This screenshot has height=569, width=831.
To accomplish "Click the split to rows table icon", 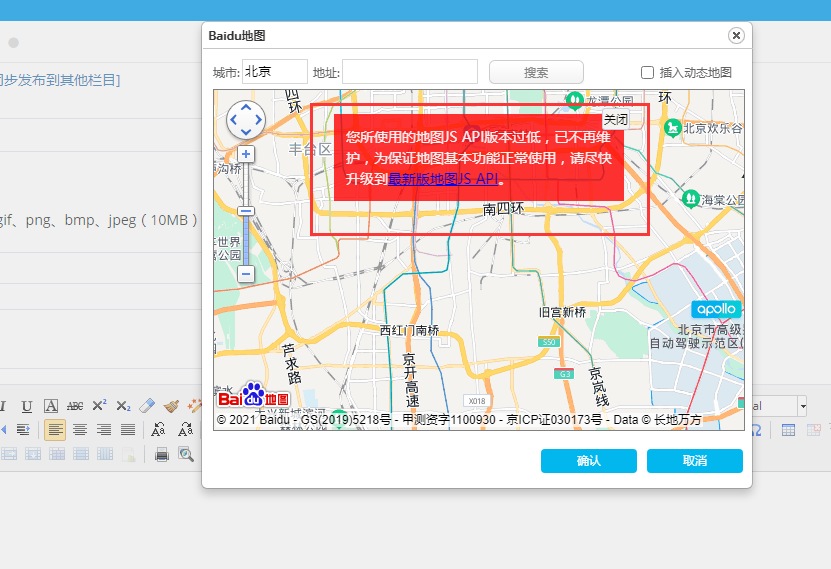I will [81, 454].
